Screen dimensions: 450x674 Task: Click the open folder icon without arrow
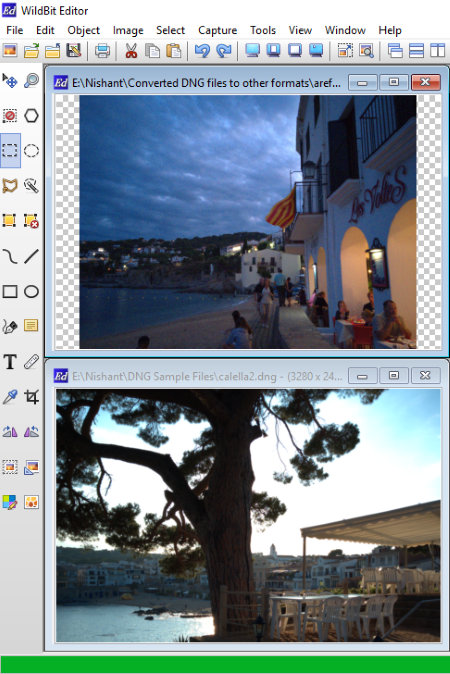pos(52,50)
